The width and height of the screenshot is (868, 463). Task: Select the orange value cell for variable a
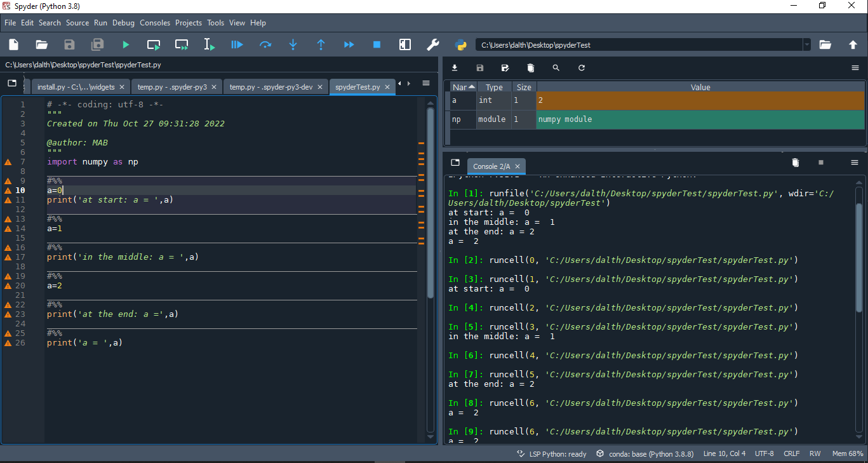point(700,100)
